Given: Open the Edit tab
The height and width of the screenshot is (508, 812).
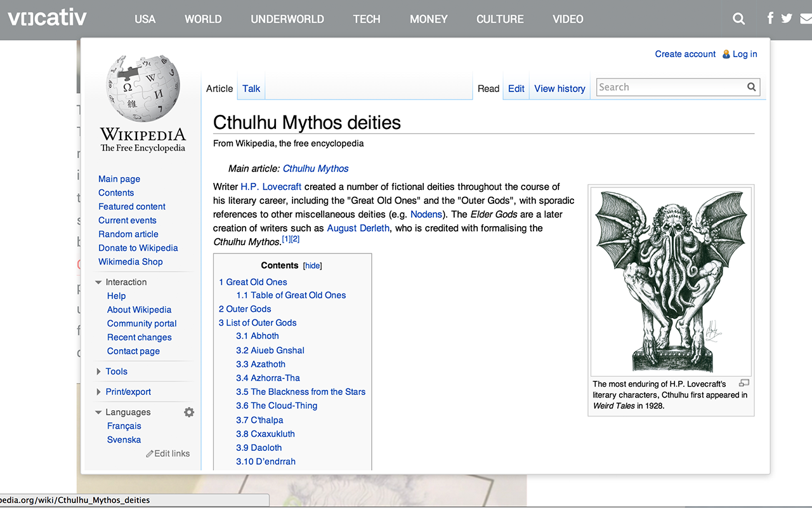Looking at the screenshot, I should [x=516, y=89].
